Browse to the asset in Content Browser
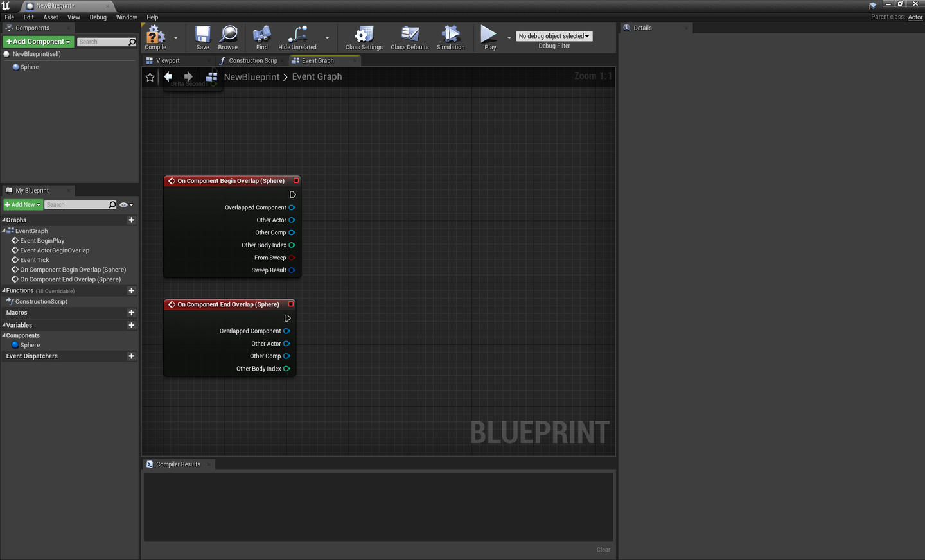Image resolution: width=925 pixels, height=560 pixels. tap(227, 37)
